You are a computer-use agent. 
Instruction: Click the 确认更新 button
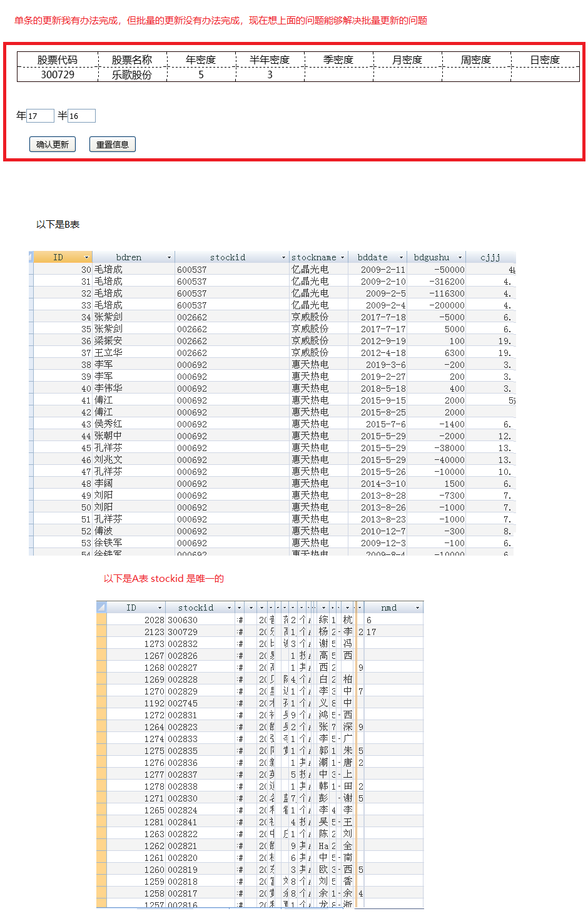53,145
